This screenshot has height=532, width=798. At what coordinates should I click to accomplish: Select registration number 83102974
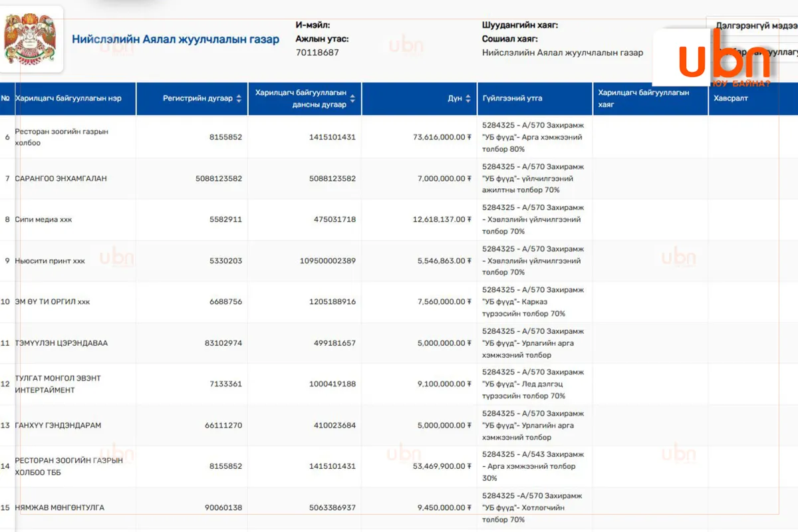tap(223, 343)
